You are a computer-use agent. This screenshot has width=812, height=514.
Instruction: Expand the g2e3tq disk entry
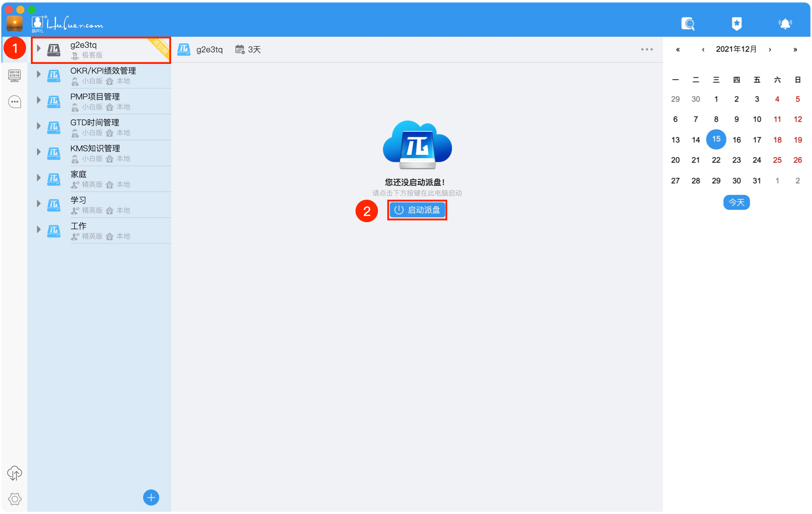tap(39, 48)
